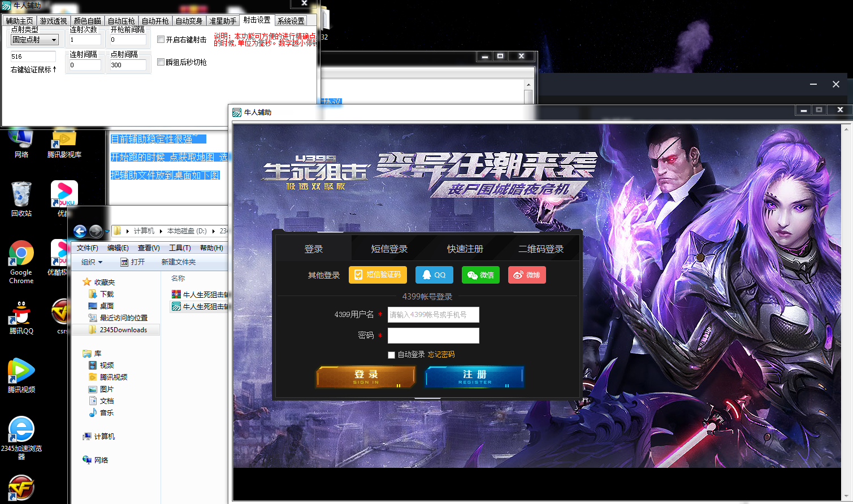Click the 腾讯QQ desktop icon
Viewport: 853px width, 504px height.
[21, 318]
